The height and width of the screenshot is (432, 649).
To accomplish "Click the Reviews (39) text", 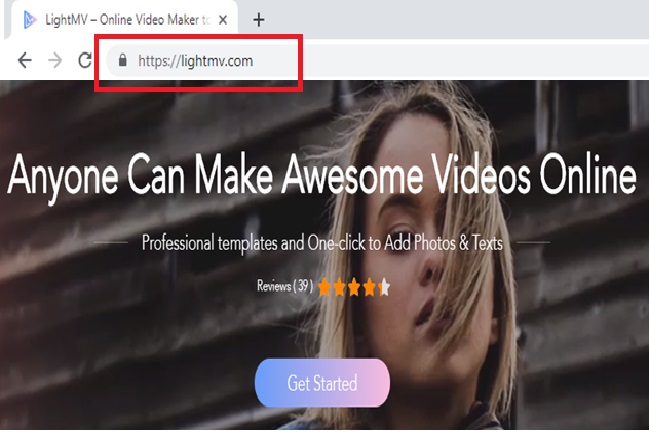I will click(x=285, y=286).
